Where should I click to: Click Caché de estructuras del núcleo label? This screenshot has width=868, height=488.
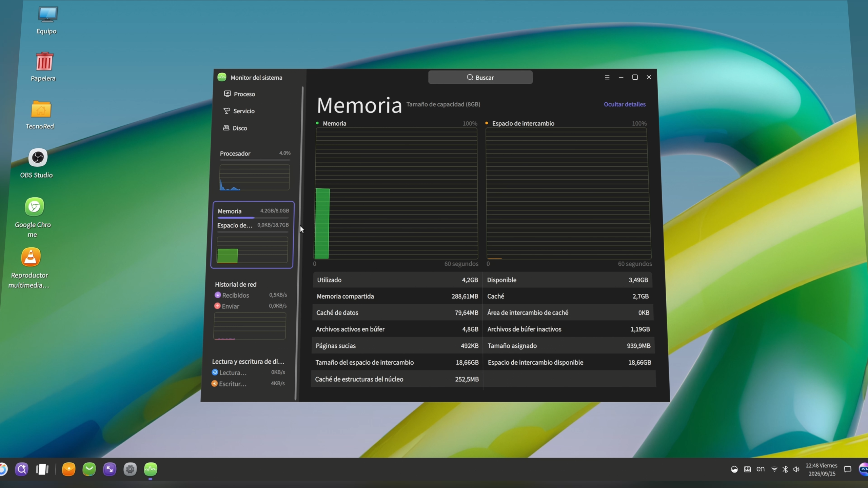point(359,379)
